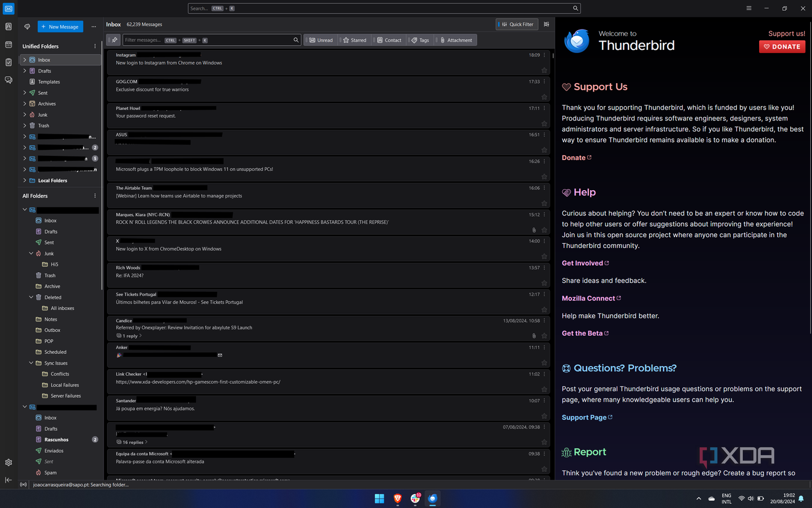Click the Filter messages input field
Viewport: 812px width, 508px height.
[211, 40]
